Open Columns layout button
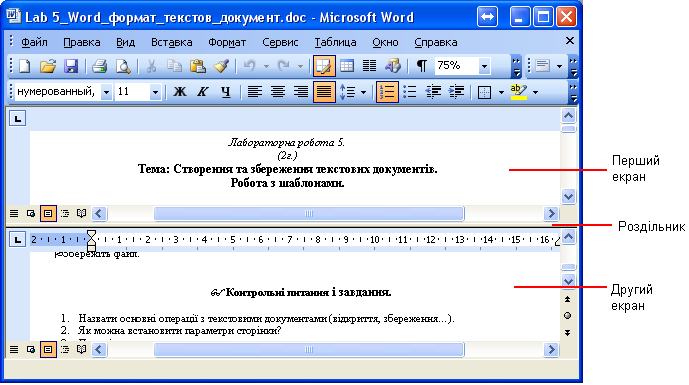 pyautogui.click(x=370, y=66)
